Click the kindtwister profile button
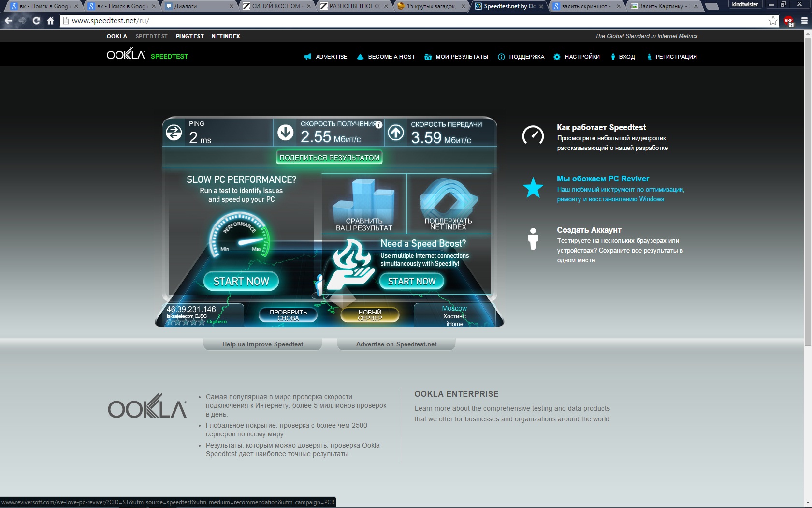Image resolution: width=812 pixels, height=508 pixels. 745,4
